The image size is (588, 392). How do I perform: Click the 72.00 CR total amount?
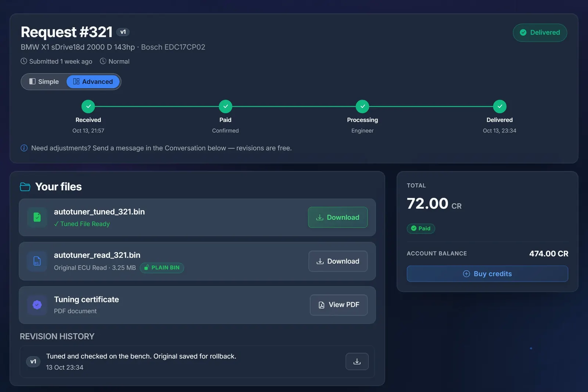coord(434,204)
